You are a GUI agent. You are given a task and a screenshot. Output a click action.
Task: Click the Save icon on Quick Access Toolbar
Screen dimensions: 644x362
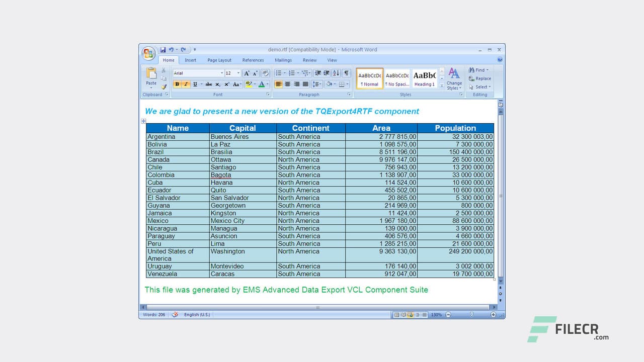click(163, 50)
